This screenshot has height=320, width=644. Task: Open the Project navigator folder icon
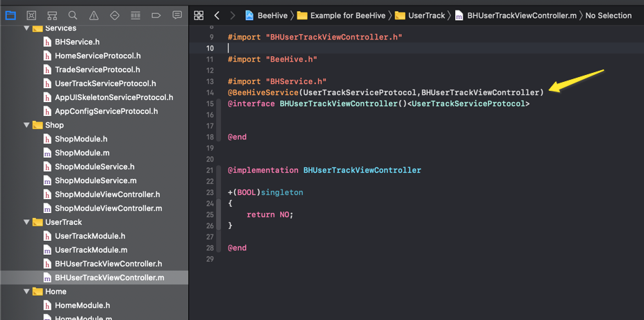[10, 15]
